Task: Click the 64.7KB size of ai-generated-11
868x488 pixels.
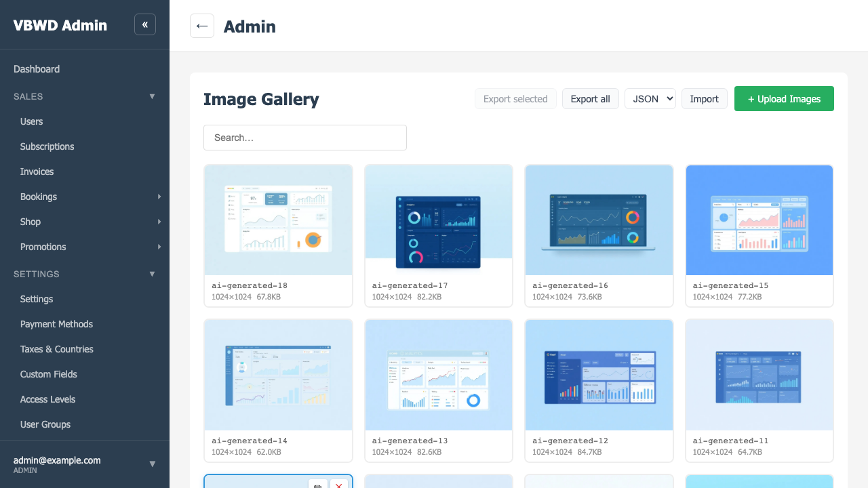Action: pos(750,452)
